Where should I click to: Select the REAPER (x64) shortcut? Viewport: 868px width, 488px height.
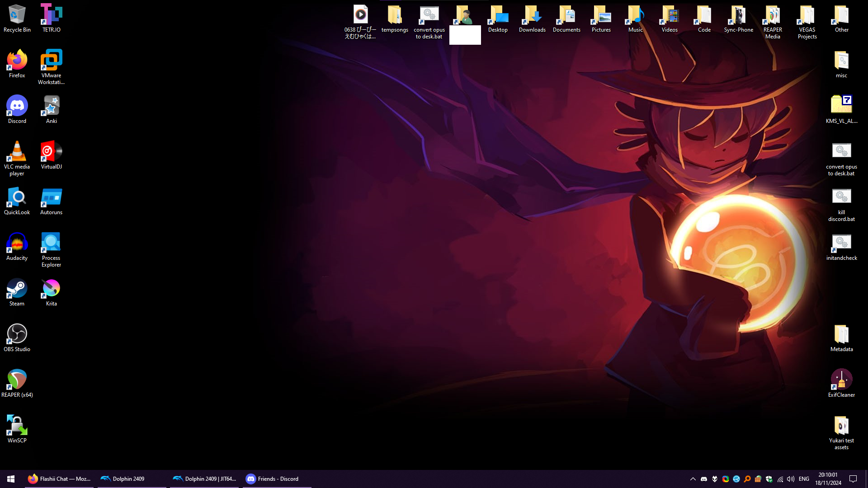coord(17,384)
